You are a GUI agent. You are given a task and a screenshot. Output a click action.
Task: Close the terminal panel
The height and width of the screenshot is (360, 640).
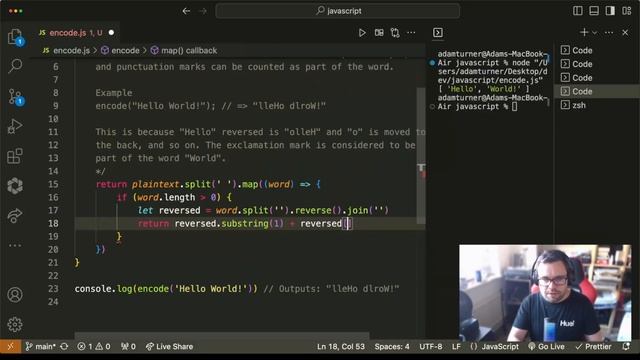(625, 33)
